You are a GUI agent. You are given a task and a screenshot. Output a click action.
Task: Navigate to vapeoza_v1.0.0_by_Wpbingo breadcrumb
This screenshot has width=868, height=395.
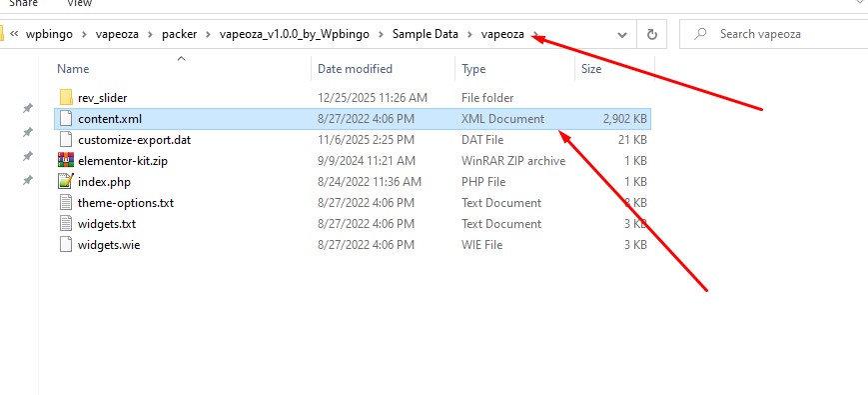coord(295,34)
